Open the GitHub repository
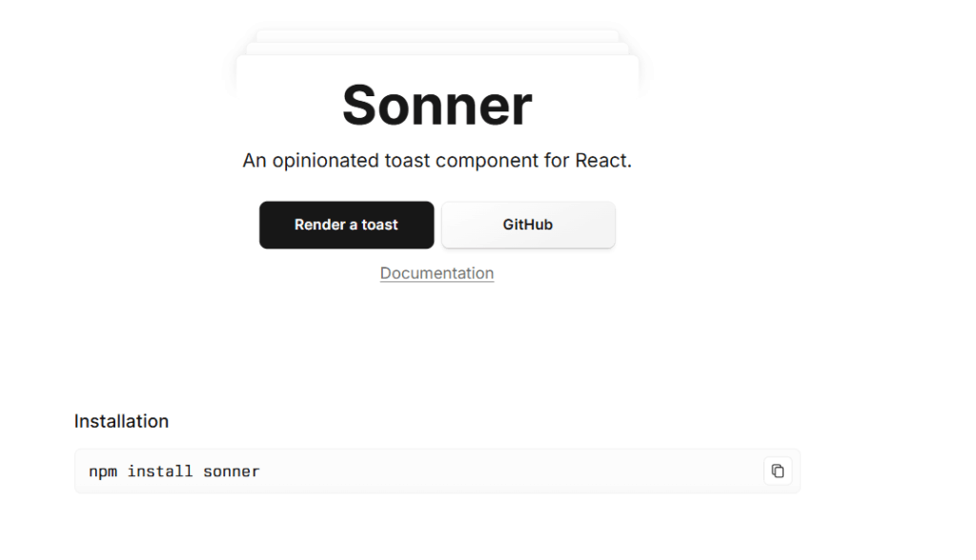Image resolution: width=976 pixels, height=560 pixels. pyautogui.click(x=528, y=225)
